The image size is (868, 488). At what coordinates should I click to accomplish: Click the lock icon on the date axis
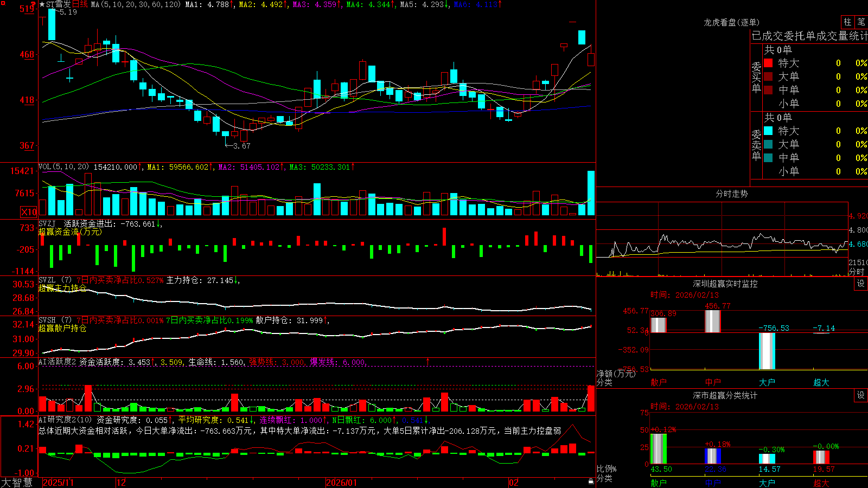coord(591,481)
